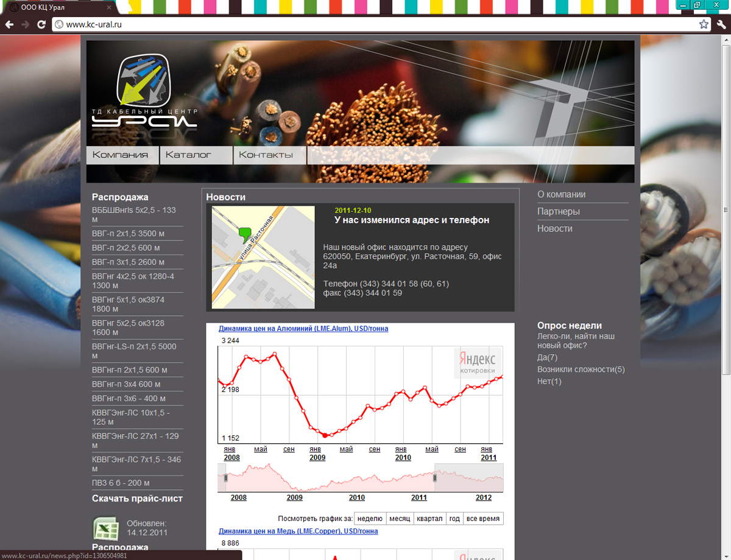The image size is (731, 560).
Task: Open Новости in the right sidebar
Action: point(555,229)
